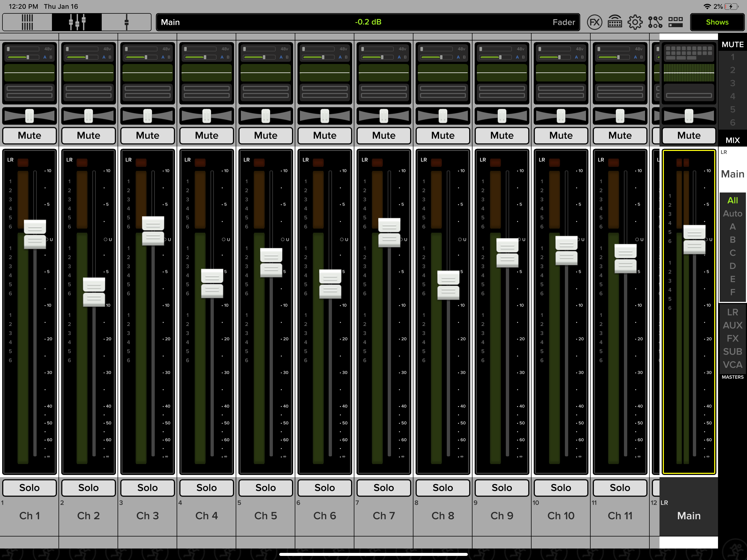This screenshot has height=560, width=747.
Task: Show FX masters
Action: (732, 339)
